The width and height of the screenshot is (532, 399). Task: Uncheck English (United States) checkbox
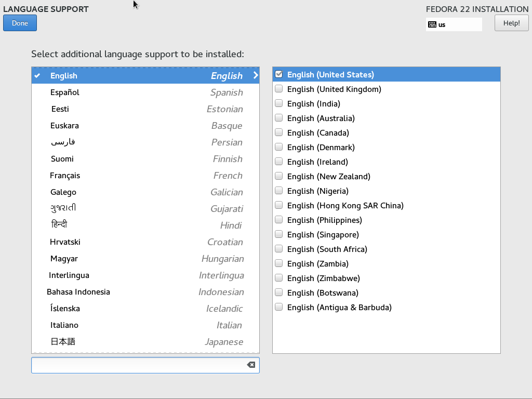click(279, 74)
